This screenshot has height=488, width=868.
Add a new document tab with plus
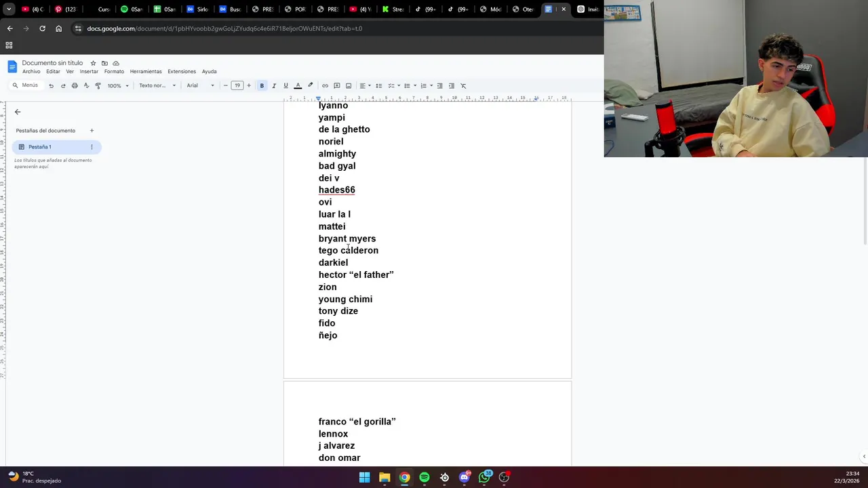click(92, 130)
